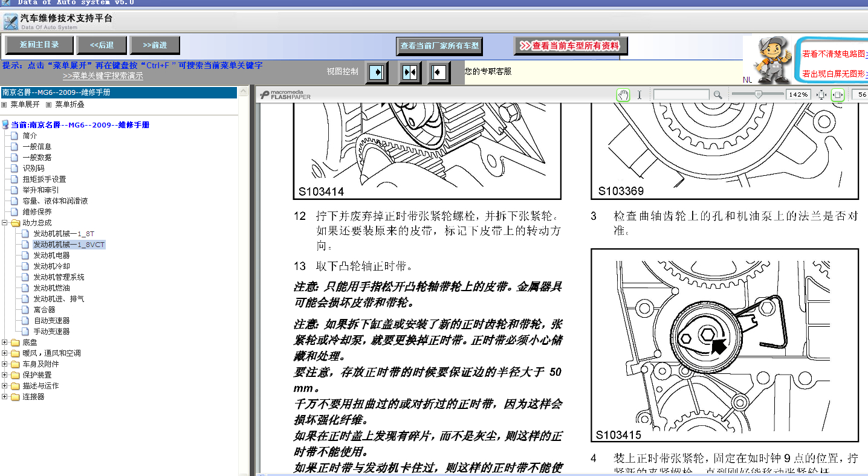868x476 pixels.
Task: Click the FlashPaper search text field
Action: [681, 95]
